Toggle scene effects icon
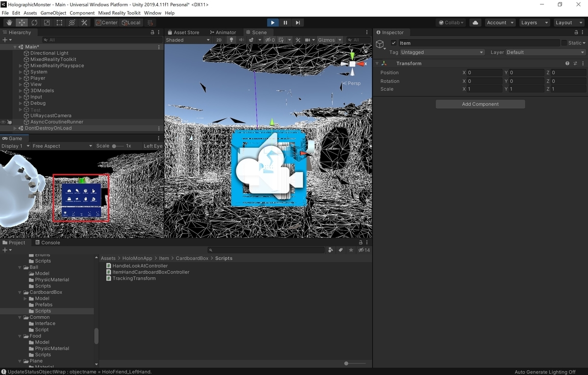 [252, 40]
